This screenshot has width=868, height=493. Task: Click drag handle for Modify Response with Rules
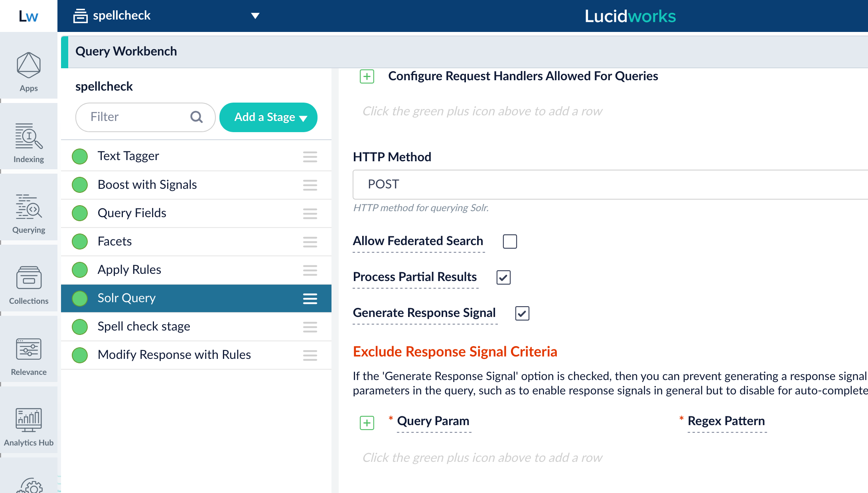pyautogui.click(x=310, y=355)
